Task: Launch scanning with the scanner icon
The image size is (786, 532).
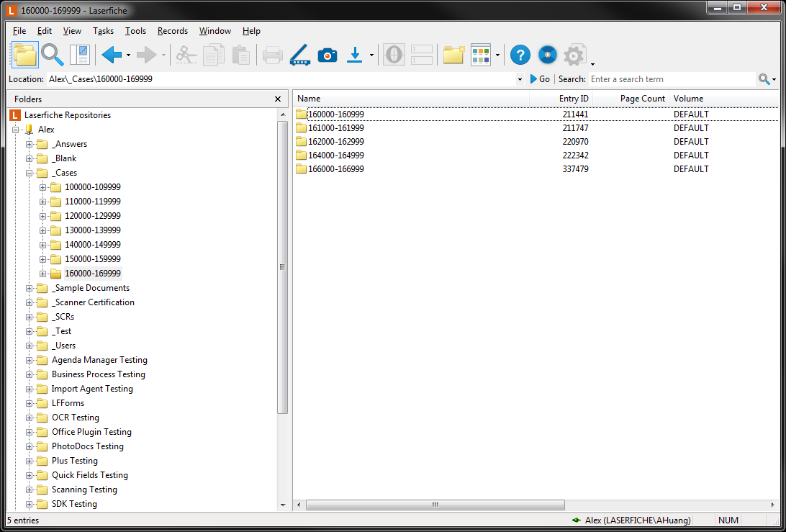Action: tap(300, 55)
